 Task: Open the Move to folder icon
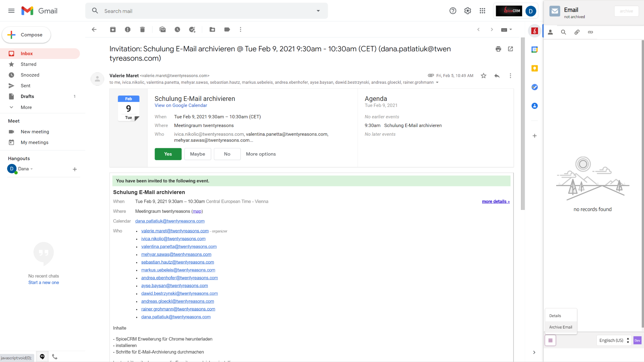coord(212,29)
